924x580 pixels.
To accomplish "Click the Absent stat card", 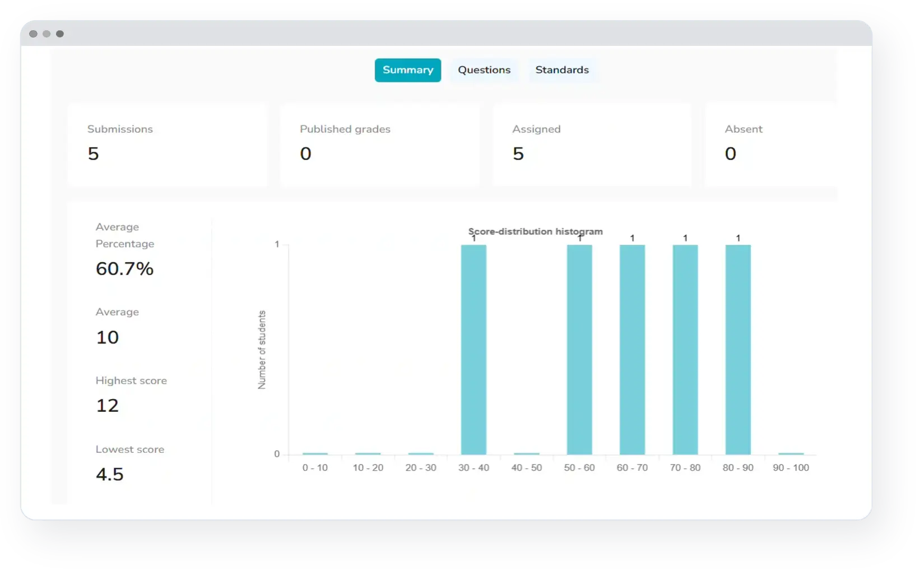I will (x=770, y=144).
